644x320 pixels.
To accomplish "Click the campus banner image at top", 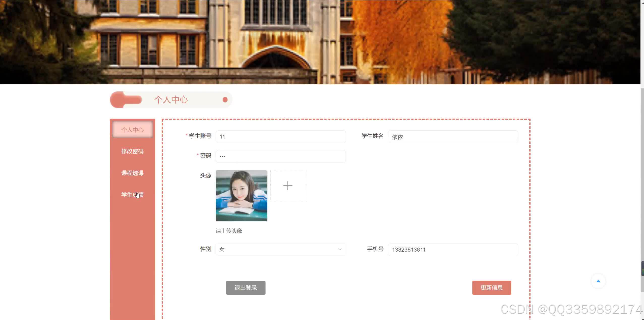I will (320, 42).
